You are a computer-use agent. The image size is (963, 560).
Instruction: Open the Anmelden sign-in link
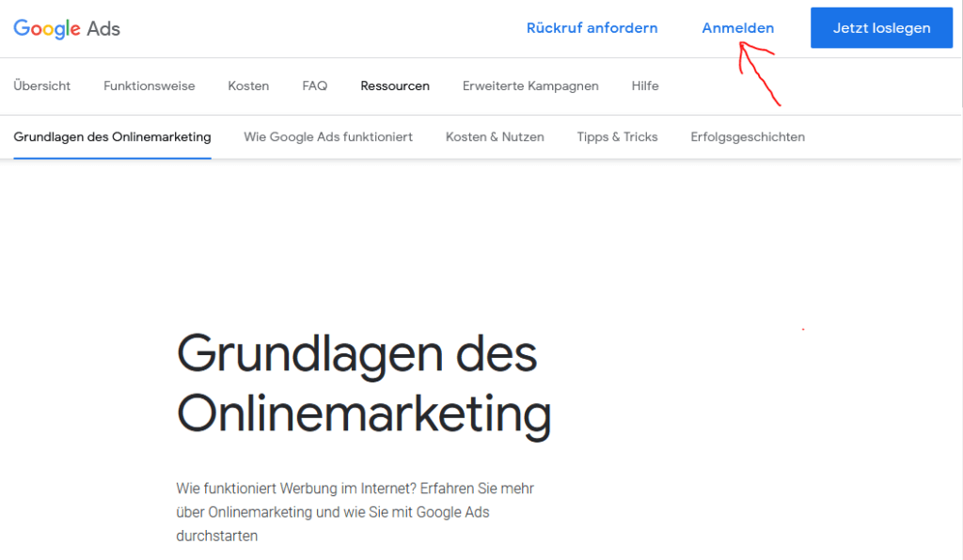pos(737,28)
